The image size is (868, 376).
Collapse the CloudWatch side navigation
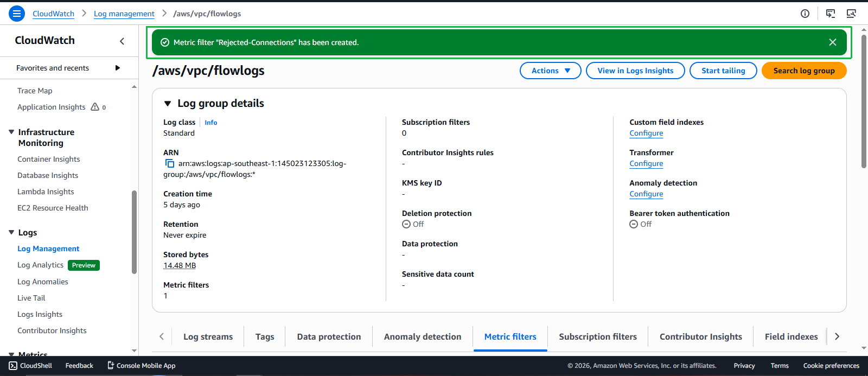point(122,41)
